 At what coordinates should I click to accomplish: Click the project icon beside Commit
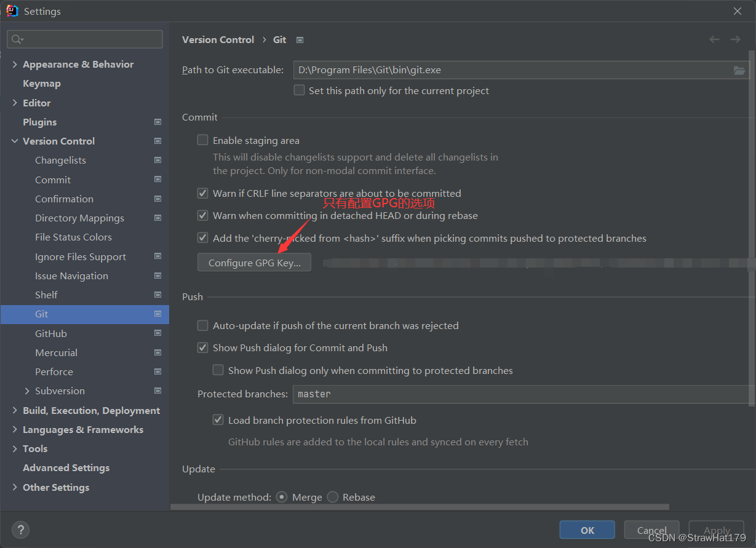157,180
